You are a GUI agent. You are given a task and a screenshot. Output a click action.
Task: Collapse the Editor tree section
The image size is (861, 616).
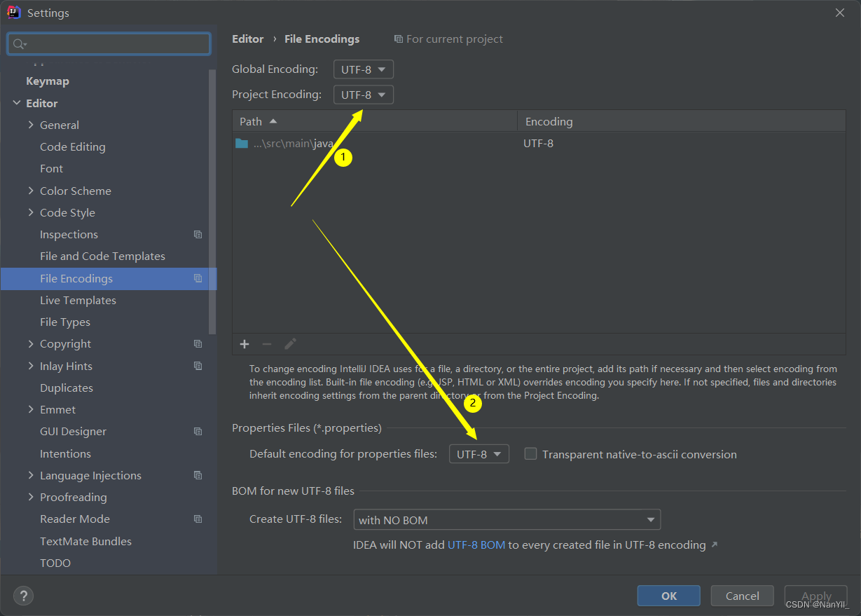tap(17, 103)
